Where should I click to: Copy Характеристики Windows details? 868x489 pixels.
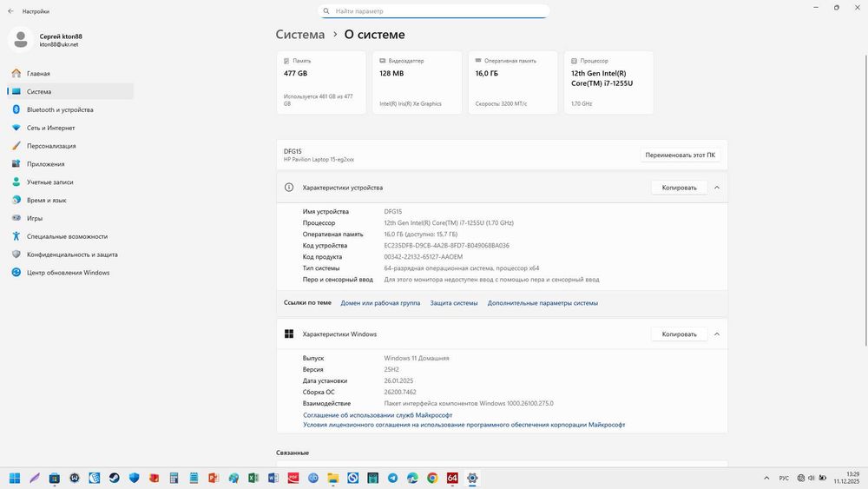click(680, 334)
